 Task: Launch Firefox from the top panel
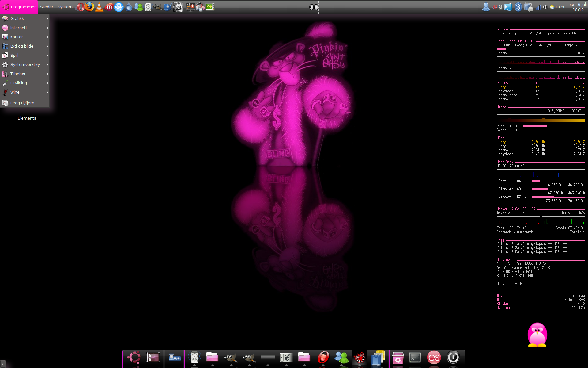pyautogui.click(x=89, y=7)
